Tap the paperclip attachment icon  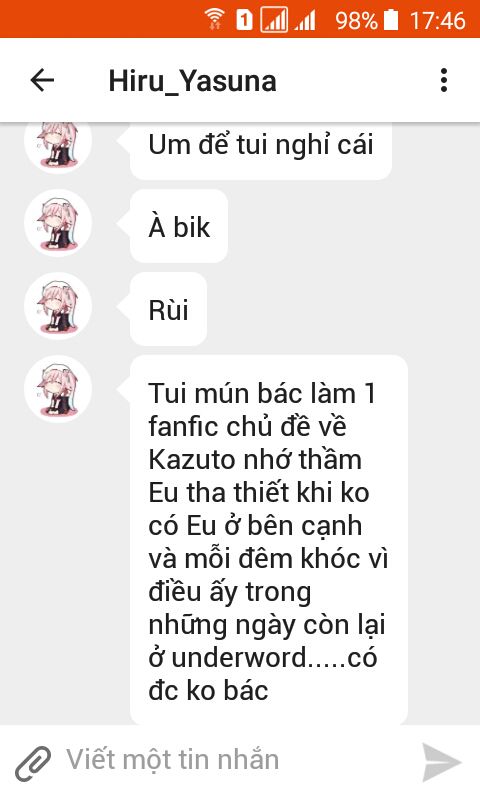pos(33,763)
